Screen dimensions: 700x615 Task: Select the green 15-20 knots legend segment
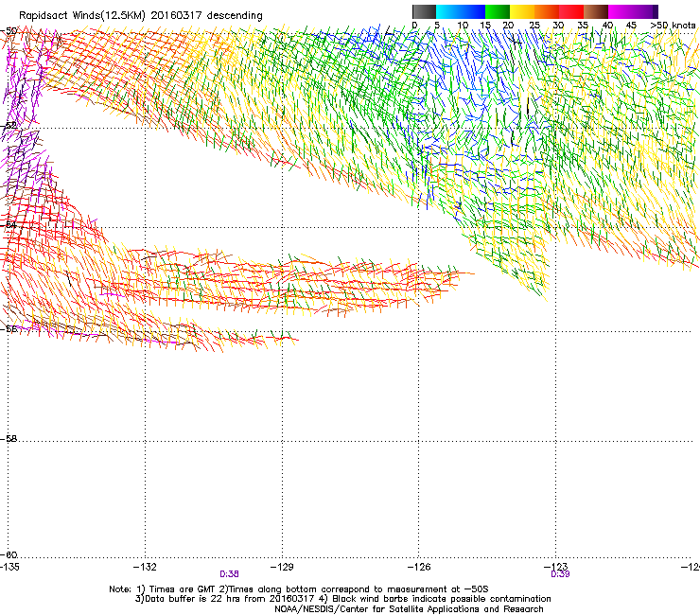coord(498,11)
